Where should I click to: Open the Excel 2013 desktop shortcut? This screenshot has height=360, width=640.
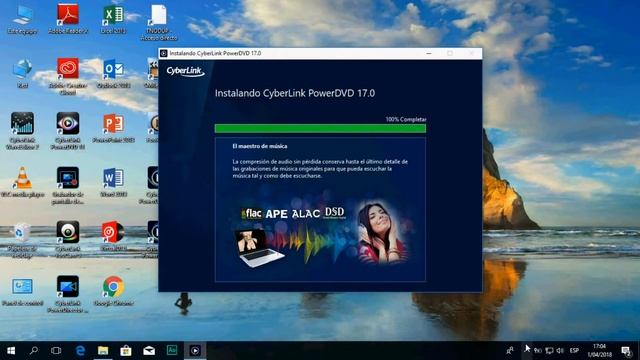coord(113,19)
